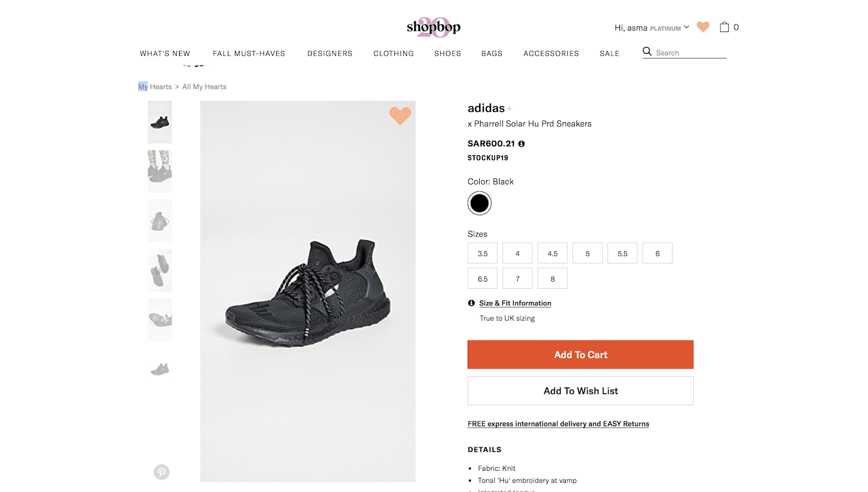
Task: Open the DESIGNERS navigation menu
Action: click(330, 53)
